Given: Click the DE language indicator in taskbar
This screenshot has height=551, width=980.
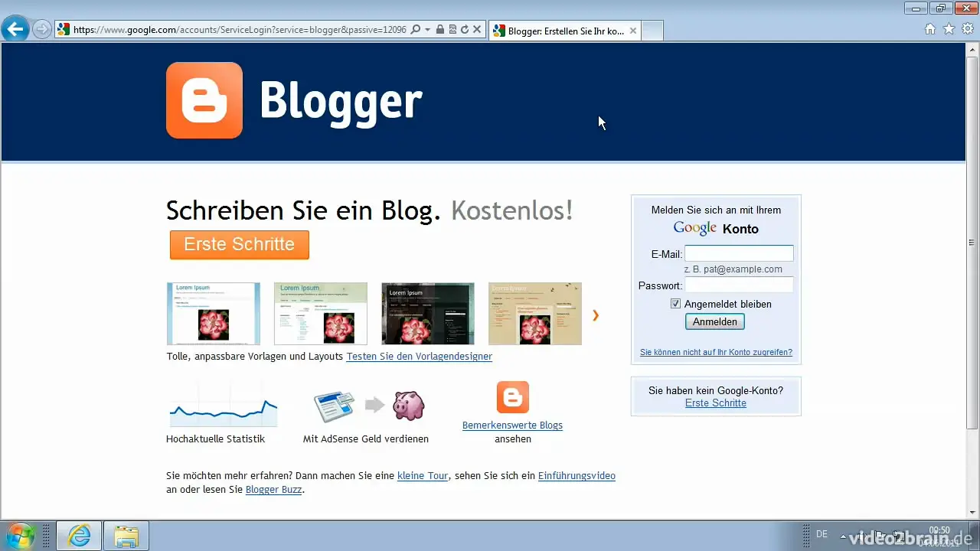Looking at the screenshot, I should [822, 534].
